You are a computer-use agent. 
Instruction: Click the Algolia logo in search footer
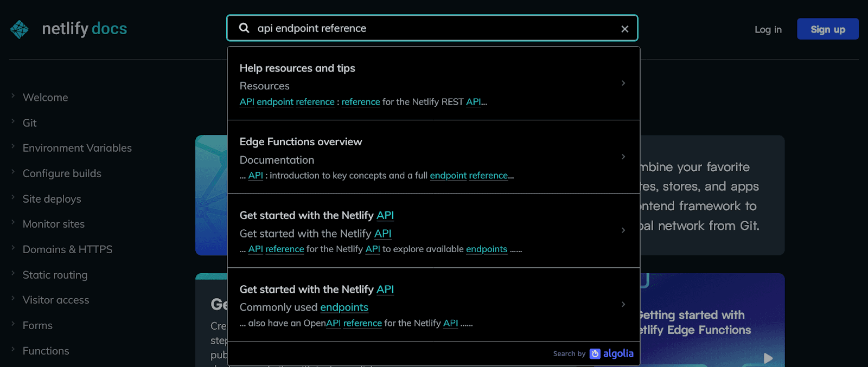click(611, 353)
